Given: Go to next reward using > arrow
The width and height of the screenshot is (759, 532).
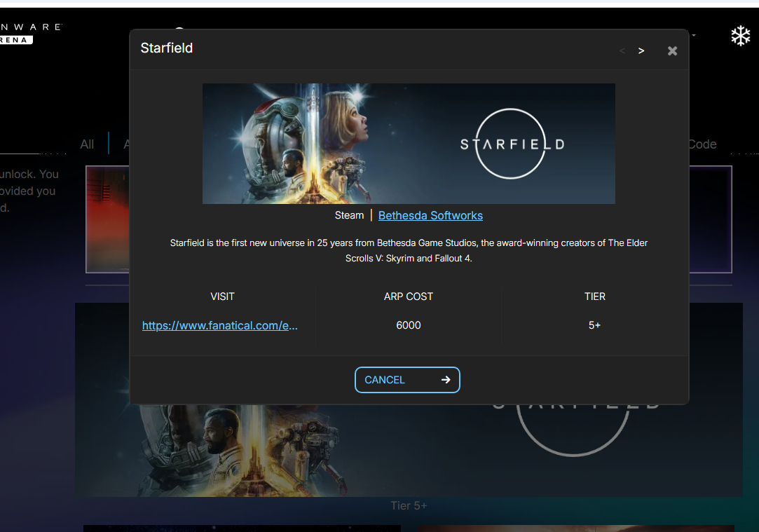Looking at the screenshot, I should point(641,50).
